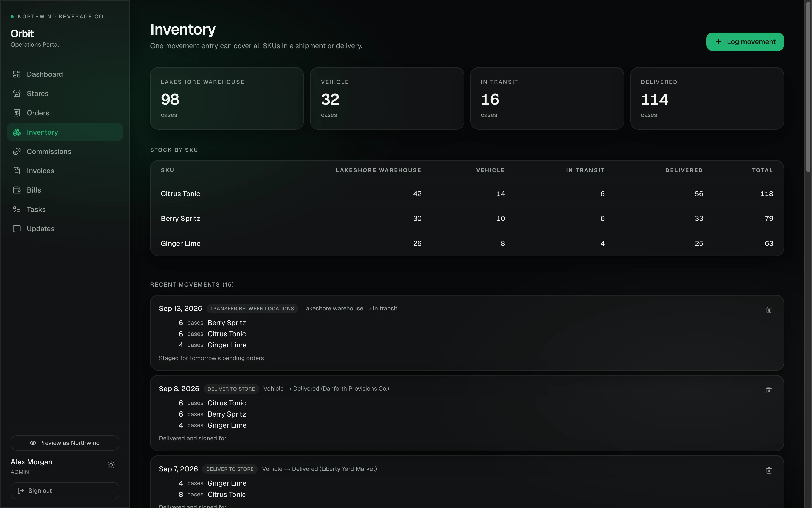812x508 pixels.
Task: Click the Lakeshore Warehouse column header
Action: click(379, 170)
